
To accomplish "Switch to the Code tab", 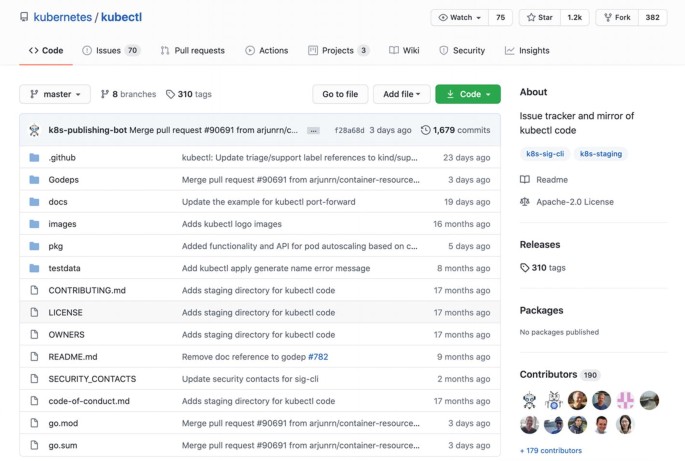I will pyautogui.click(x=46, y=51).
